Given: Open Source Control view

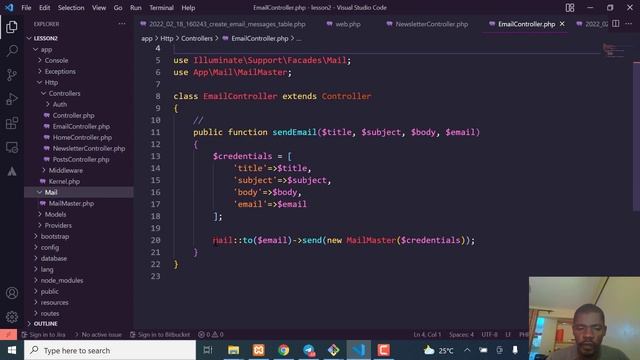Looking at the screenshot, I should tap(12, 75).
